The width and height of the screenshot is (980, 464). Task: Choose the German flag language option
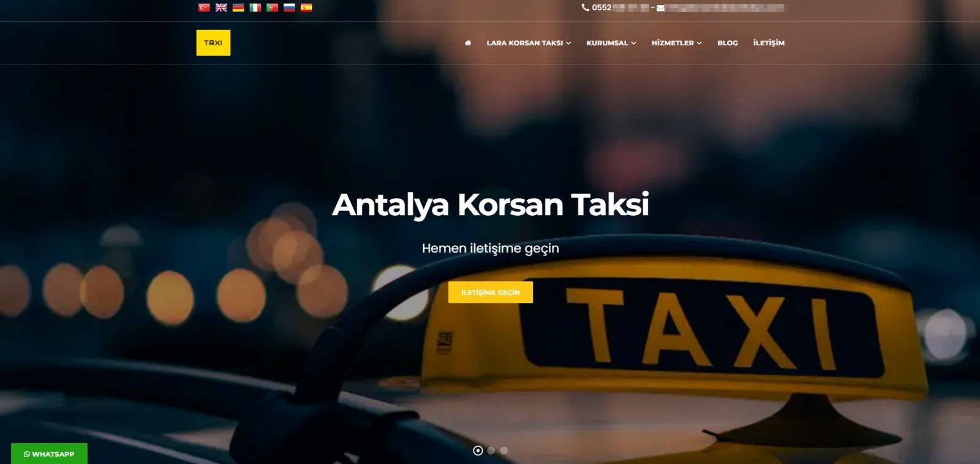click(x=238, y=7)
